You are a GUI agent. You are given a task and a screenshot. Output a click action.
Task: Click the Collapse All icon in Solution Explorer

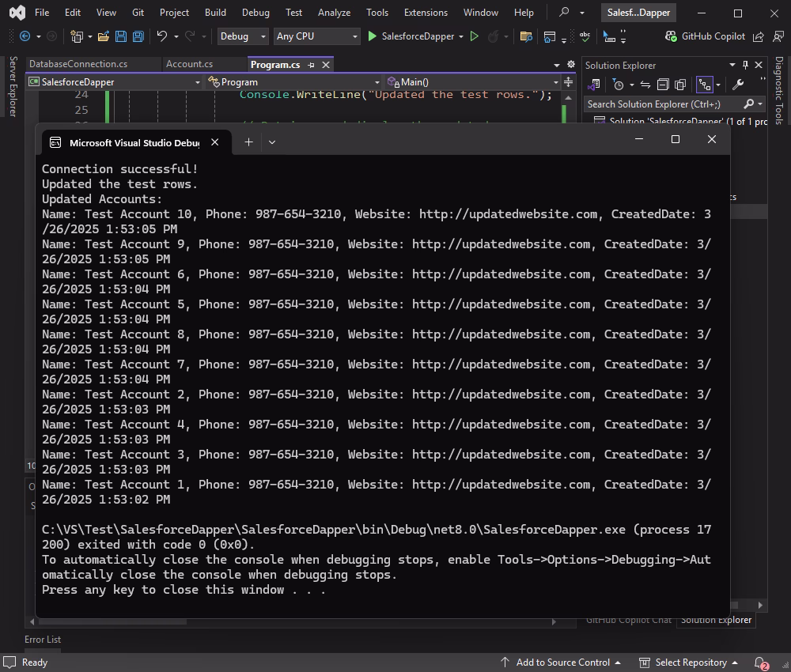pos(663,85)
